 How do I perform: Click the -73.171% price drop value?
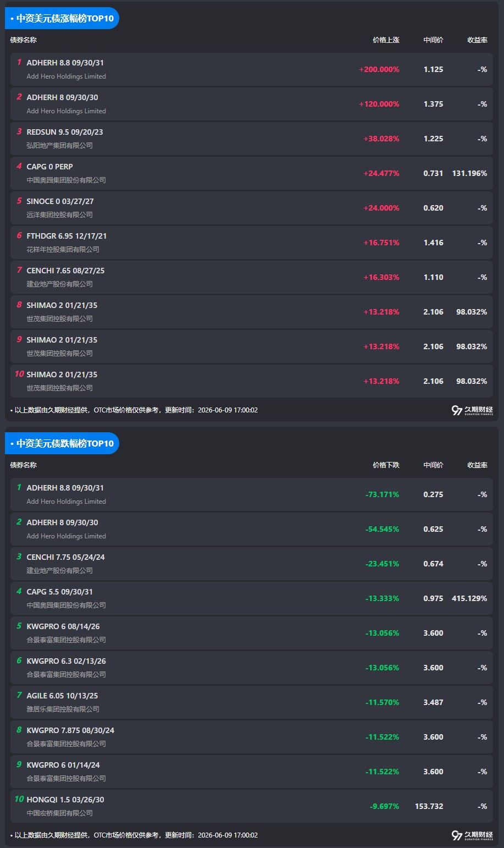click(383, 494)
